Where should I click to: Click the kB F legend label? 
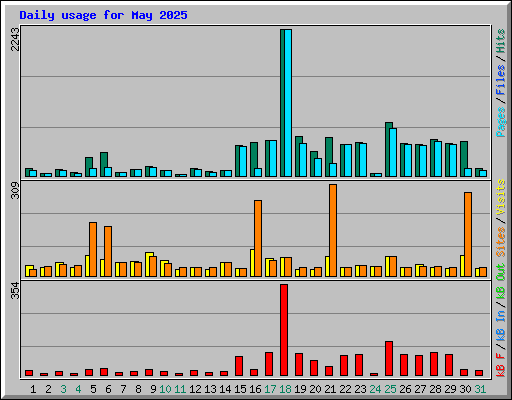click(501, 365)
